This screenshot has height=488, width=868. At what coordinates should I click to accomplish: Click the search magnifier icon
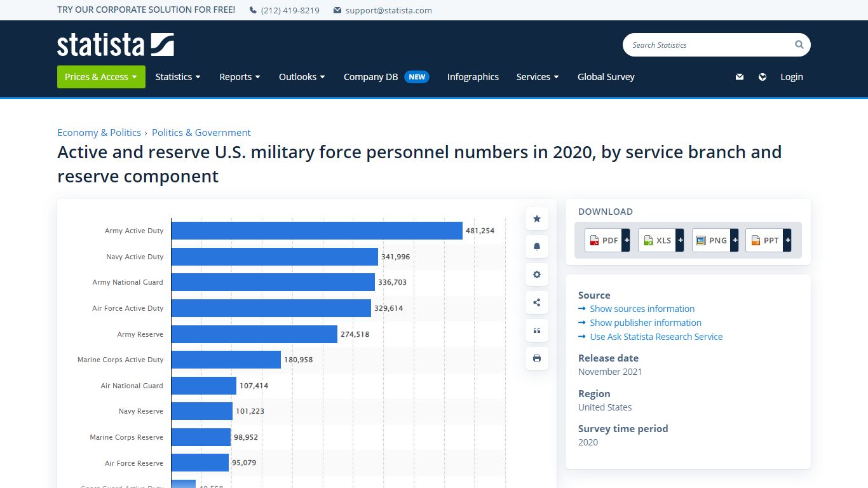(799, 44)
